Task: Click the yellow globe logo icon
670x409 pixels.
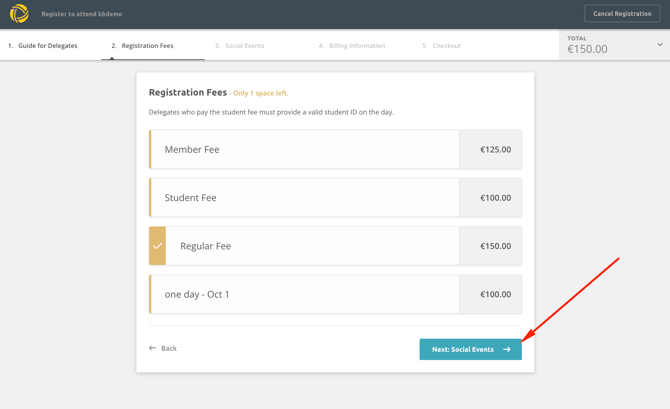Action: point(19,14)
